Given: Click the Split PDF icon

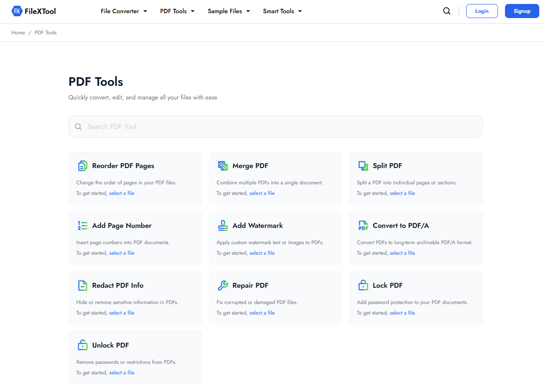Looking at the screenshot, I should [x=363, y=165].
